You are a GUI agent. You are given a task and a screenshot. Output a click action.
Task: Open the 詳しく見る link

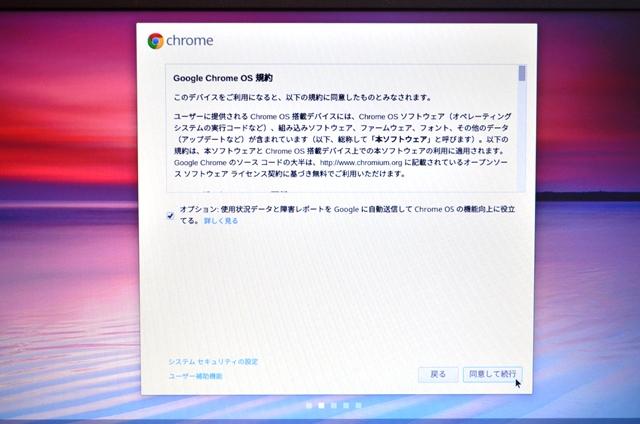tap(221, 221)
